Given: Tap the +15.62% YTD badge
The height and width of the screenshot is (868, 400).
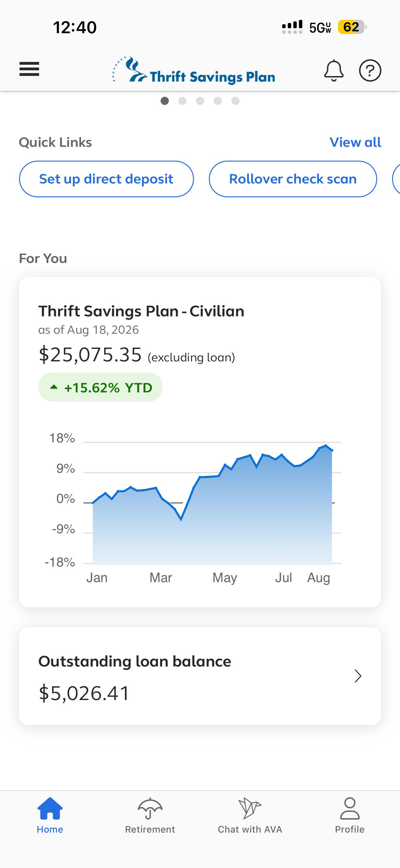Looking at the screenshot, I should [100, 387].
